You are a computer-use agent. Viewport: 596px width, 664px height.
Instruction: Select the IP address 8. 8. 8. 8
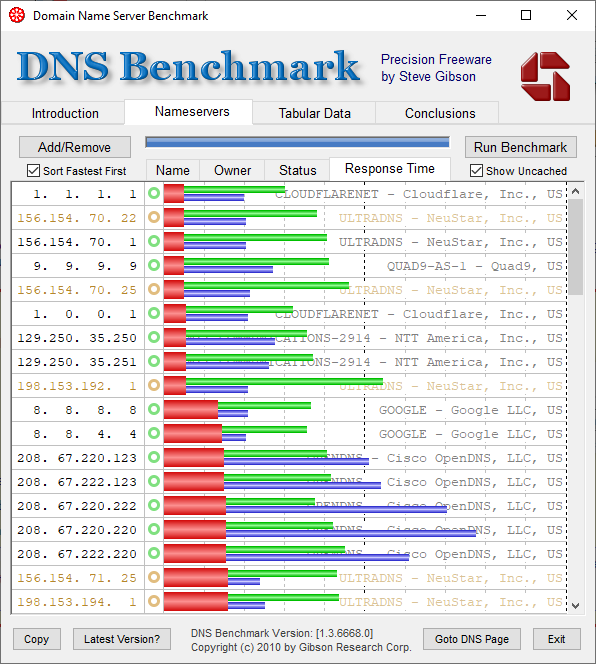84,410
